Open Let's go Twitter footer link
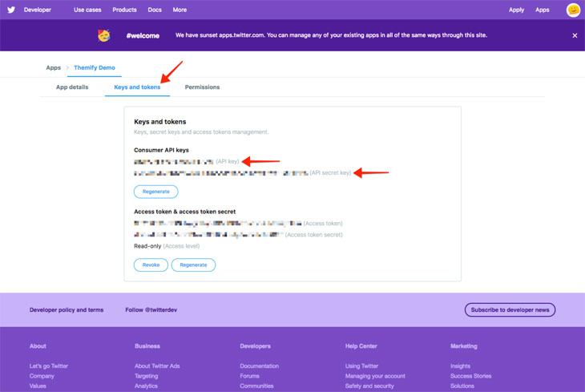Image resolution: width=585 pixels, height=392 pixels. click(49, 366)
